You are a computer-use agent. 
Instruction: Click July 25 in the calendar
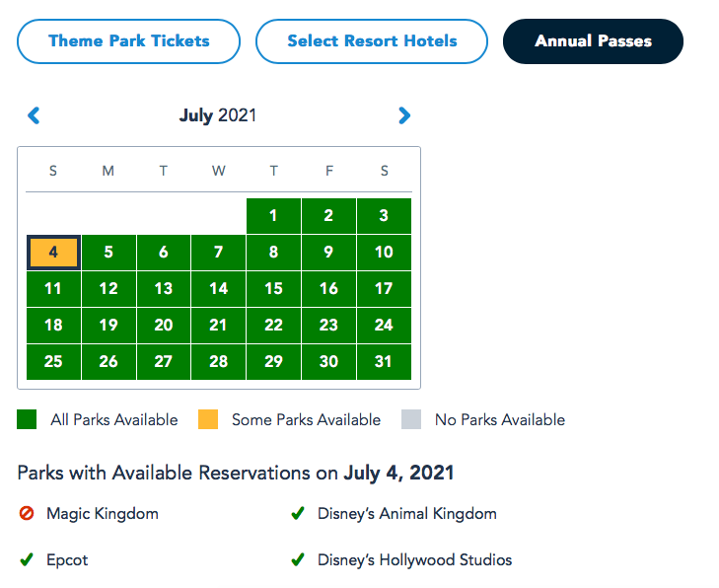tap(53, 362)
